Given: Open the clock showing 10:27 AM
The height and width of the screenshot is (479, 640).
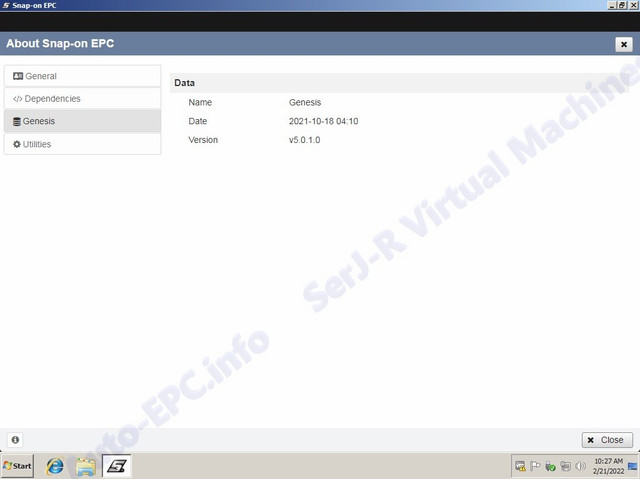Looking at the screenshot, I should click(608, 466).
